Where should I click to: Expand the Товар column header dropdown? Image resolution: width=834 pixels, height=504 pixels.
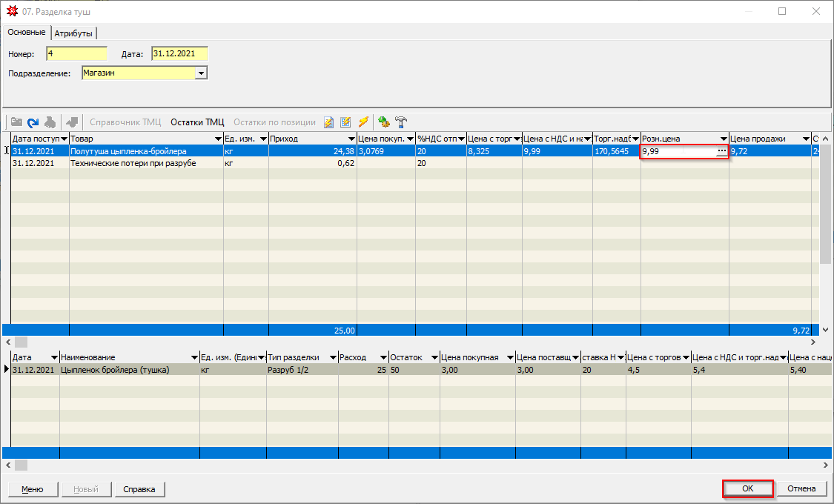[217, 139]
